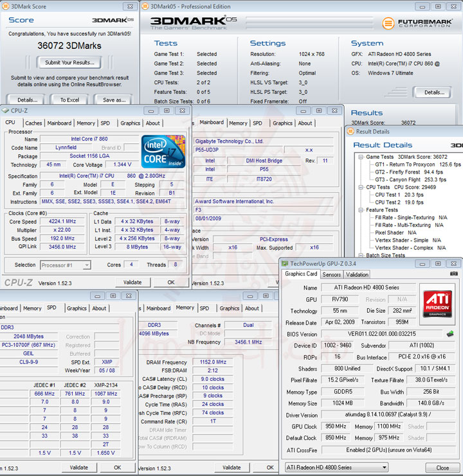Select the Sensors tab in GPU-Z
Screen dimensions: 463x476
331,275
